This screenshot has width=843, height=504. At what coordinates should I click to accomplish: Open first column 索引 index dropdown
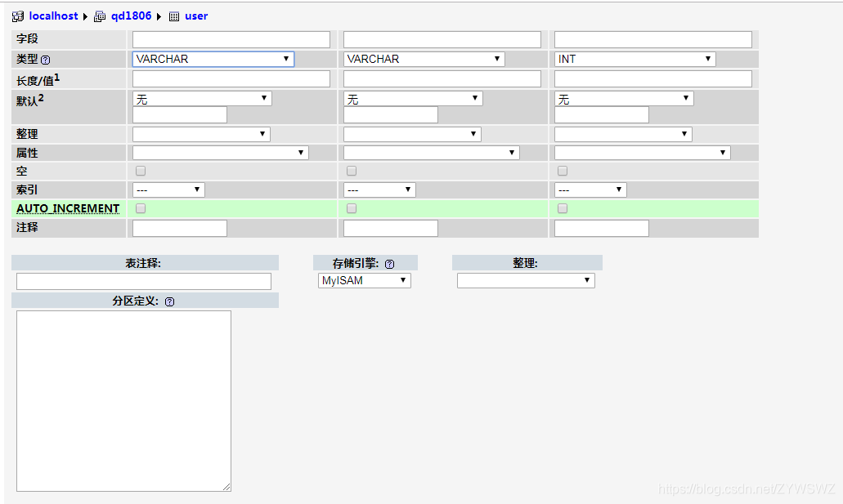point(168,190)
